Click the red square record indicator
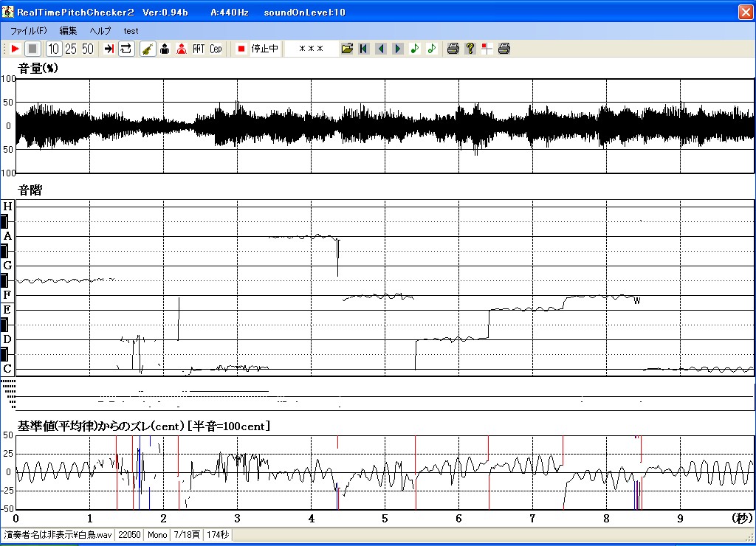The width and height of the screenshot is (756, 546). [x=241, y=49]
